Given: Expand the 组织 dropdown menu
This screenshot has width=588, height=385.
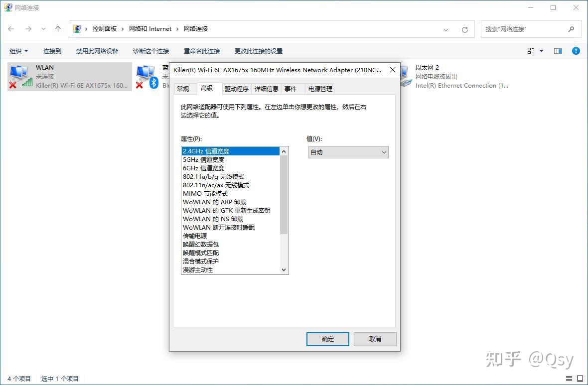Looking at the screenshot, I should (18, 50).
